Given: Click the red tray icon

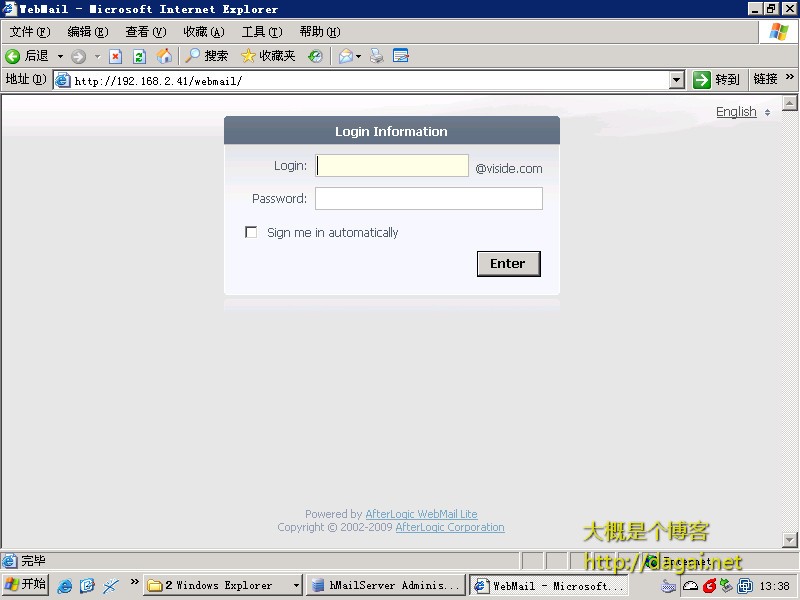Looking at the screenshot, I should tap(709, 586).
